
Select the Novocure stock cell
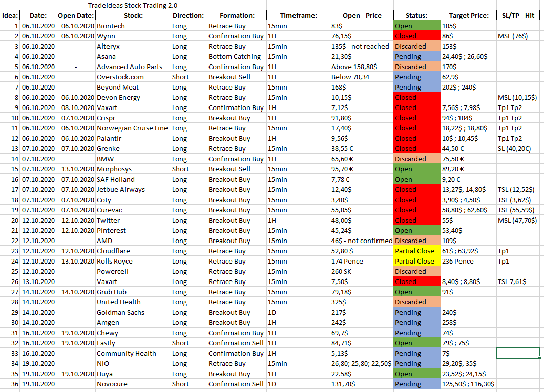tap(133, 384)
